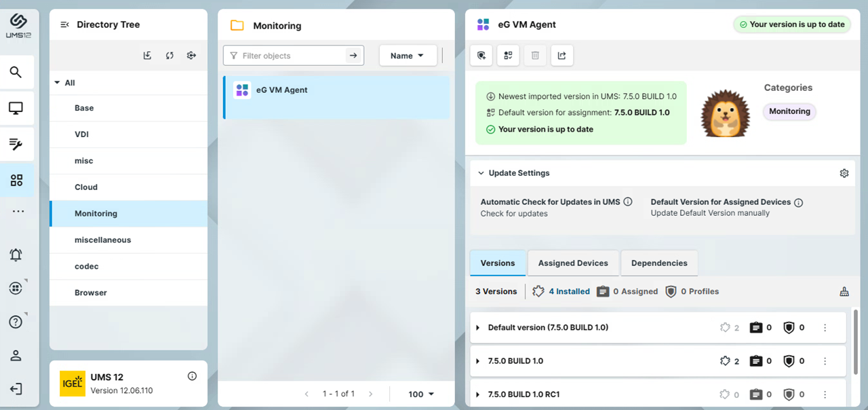Image resolution: width=868 pixels, height=410 pixels.
Task: Click the export share icon in the app toolbar
Action: [x=561, y=56]
